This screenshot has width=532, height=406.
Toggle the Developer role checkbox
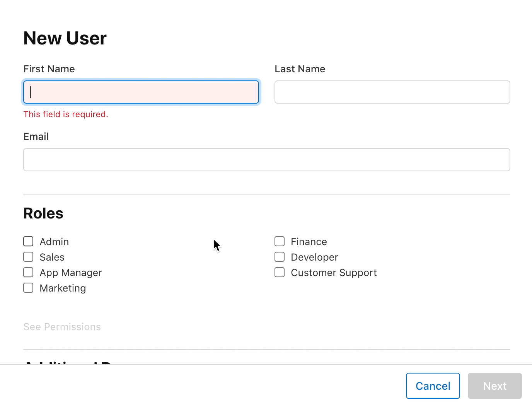tap(280, 257)
